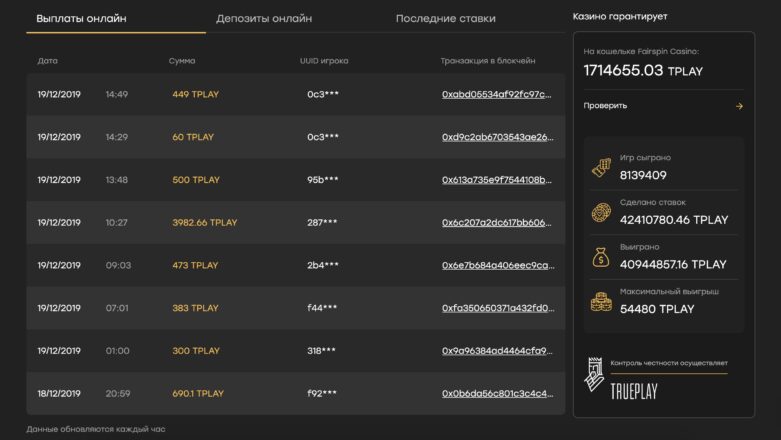The width and height of the screenshot is (781, 440).
Task: Select the Последние ставки tab
Action: tap(445, 19)
